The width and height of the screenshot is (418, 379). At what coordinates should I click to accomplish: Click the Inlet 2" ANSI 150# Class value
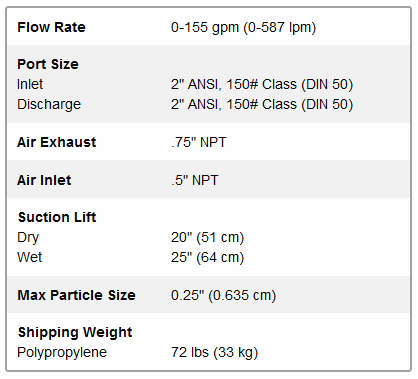point(262,84)
